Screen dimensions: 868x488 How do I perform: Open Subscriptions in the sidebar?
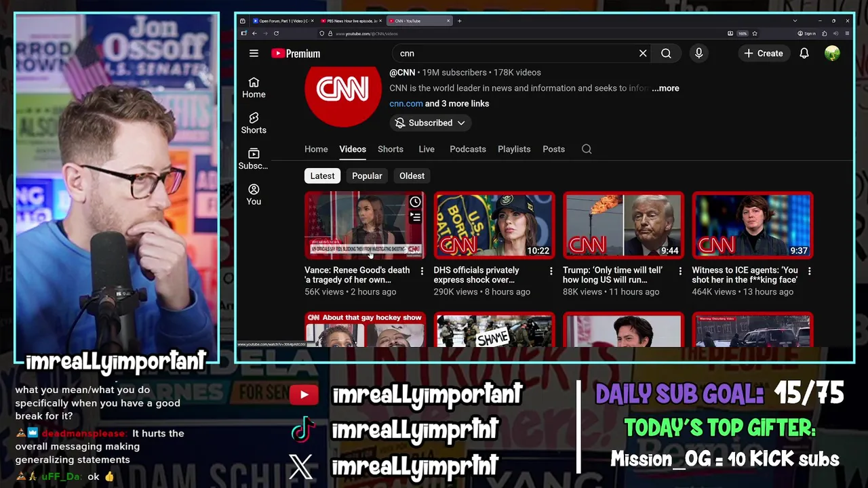click(254, 159)
